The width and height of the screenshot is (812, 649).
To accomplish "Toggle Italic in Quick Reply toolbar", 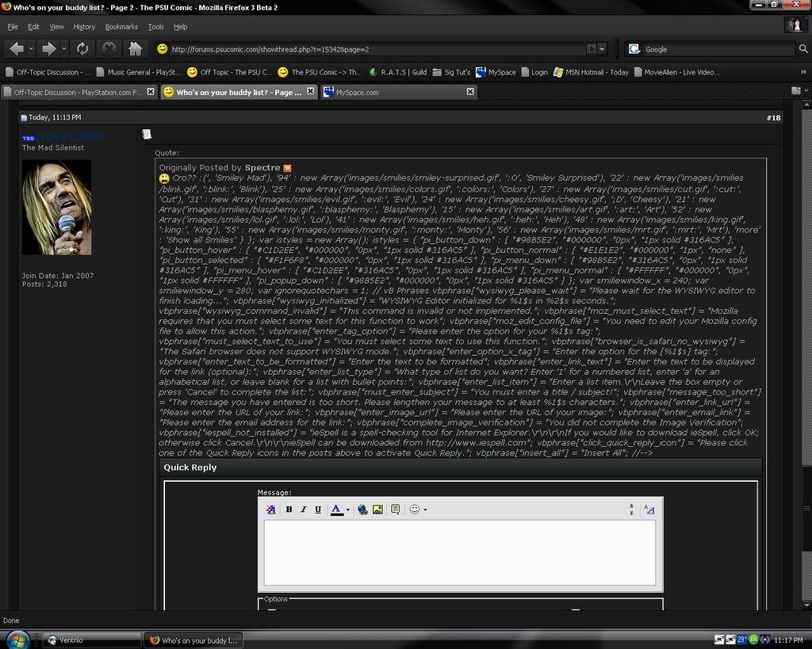I will point(304,510).
